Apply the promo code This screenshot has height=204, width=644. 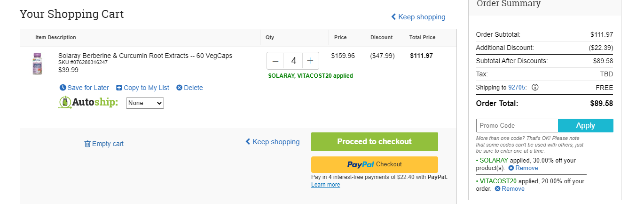point(586,125)
